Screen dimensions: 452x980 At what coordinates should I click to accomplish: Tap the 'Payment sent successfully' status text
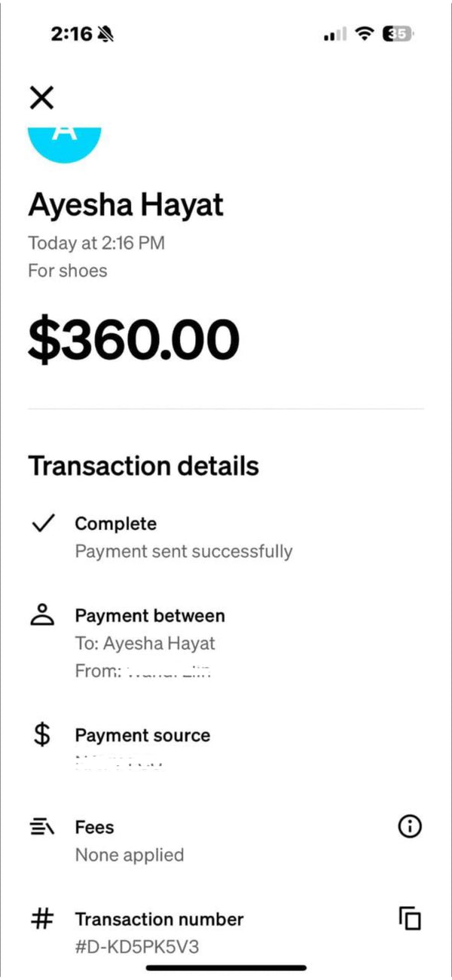tap(183, 552)
